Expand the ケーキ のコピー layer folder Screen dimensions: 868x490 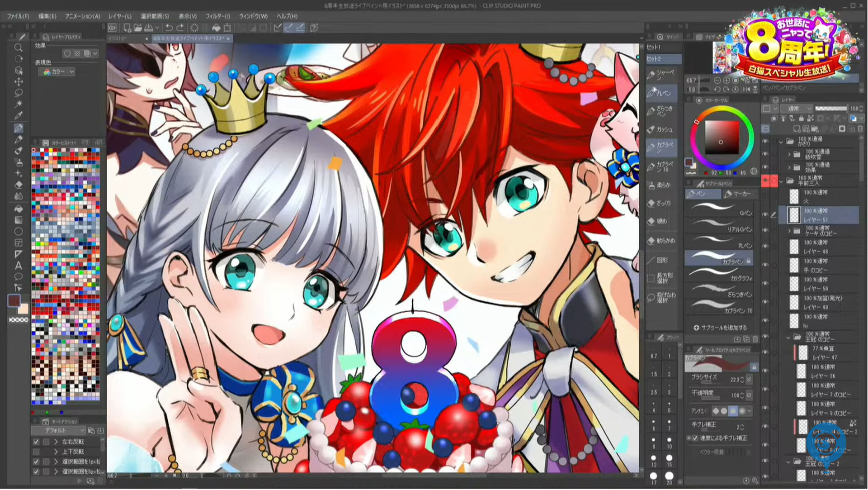[789, 231]
